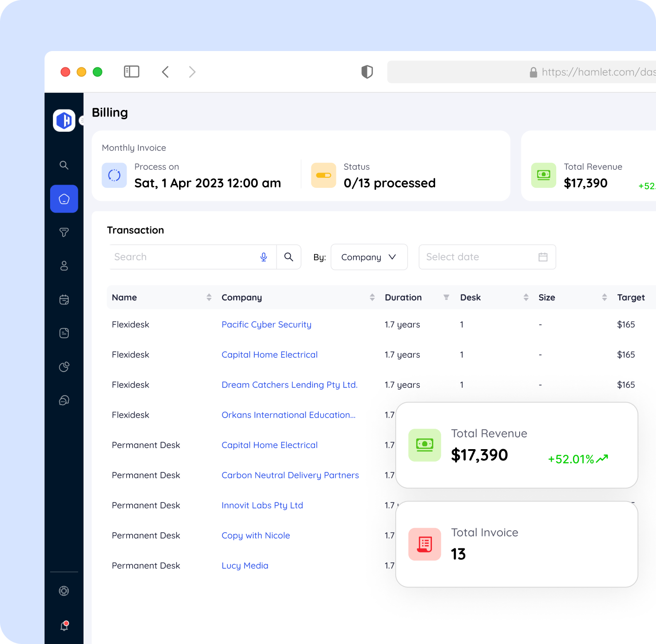Open the funnel filter icon in sidebar
656x644 pixels.
tap(64, 232)
